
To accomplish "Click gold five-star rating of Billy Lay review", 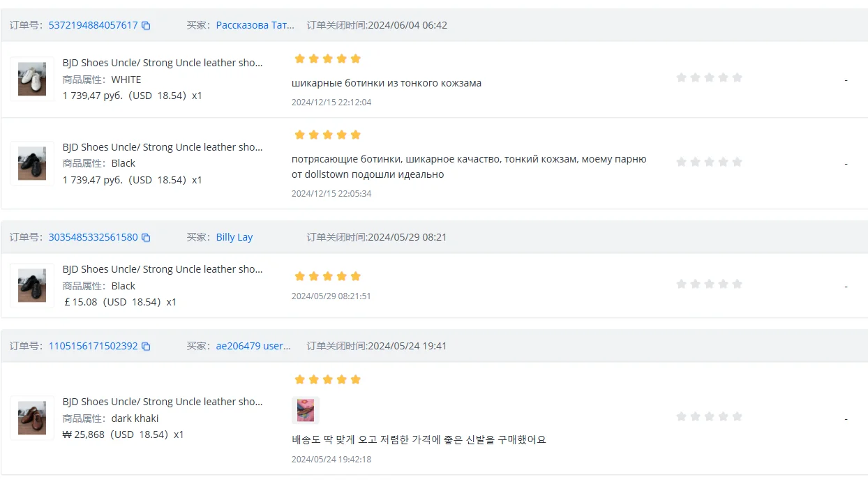I will click(327, 276).
